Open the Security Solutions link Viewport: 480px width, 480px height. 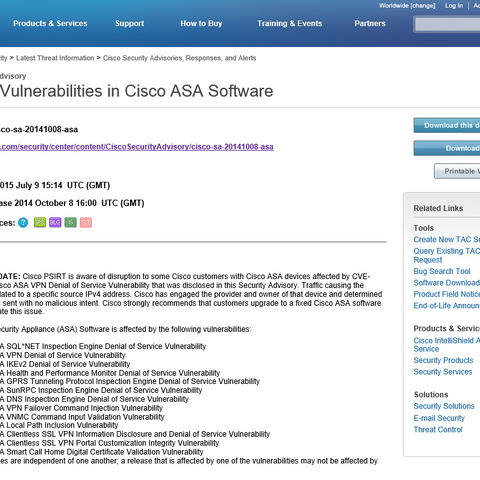(x=444, y=406)
